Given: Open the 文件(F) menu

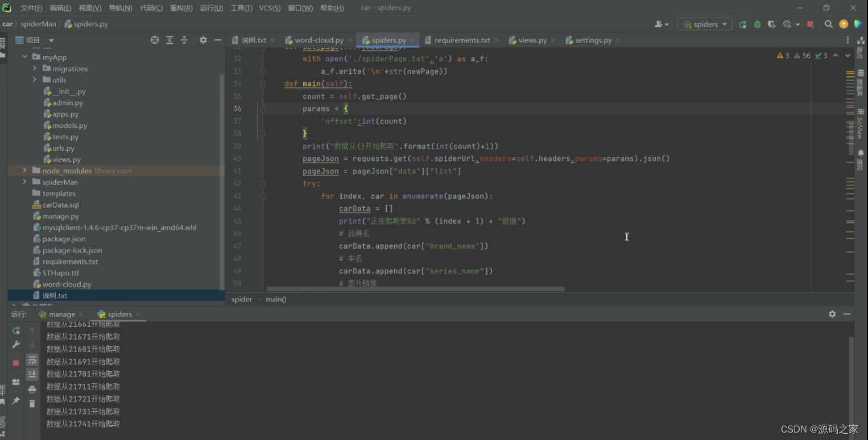Looking at the screenshot, I should [x=32, y=8].
